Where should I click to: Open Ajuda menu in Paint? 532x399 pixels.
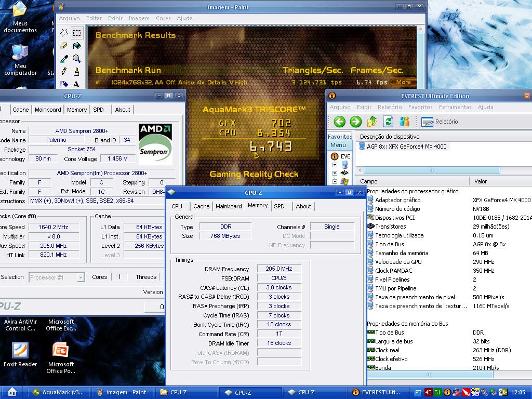click(184, 18)
